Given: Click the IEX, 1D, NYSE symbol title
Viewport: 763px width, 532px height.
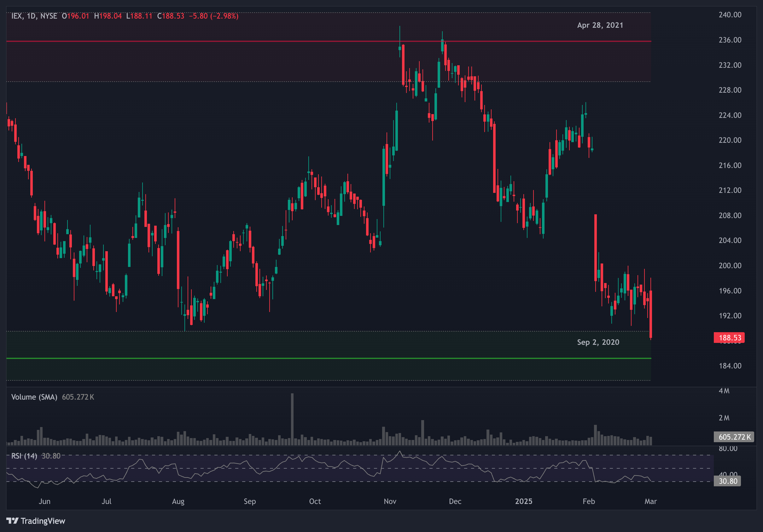Looking at the screenshot, I should click(34, 16).
